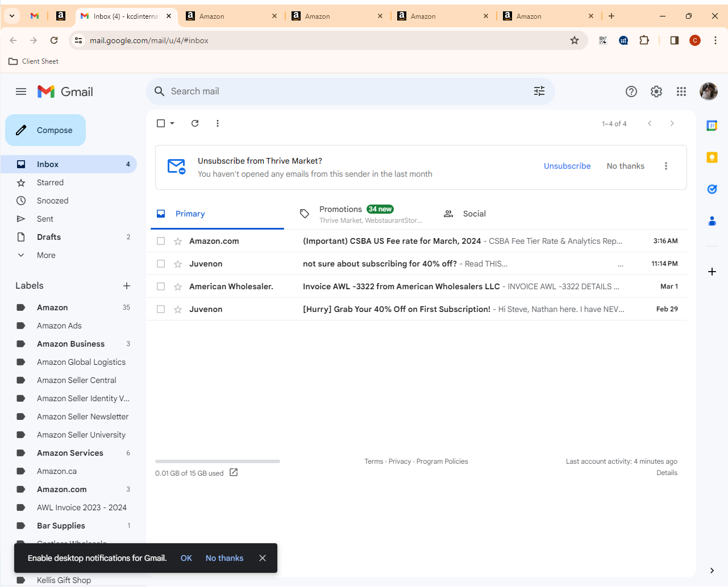Open the Sent folder
728x587 pixels.
pyautogui.click(x=69, y=219)
